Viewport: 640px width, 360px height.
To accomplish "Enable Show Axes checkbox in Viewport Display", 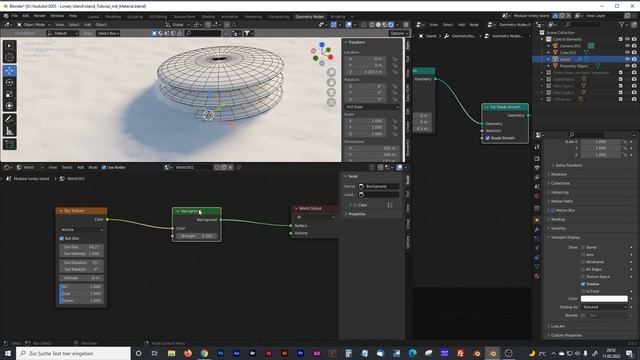I will click(x=583, y=255).
